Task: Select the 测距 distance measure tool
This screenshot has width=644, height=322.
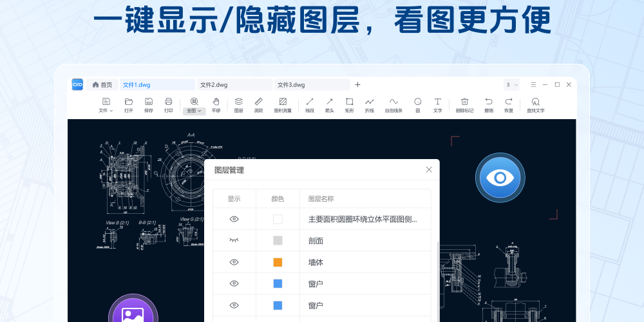Action: click(258, 104)
